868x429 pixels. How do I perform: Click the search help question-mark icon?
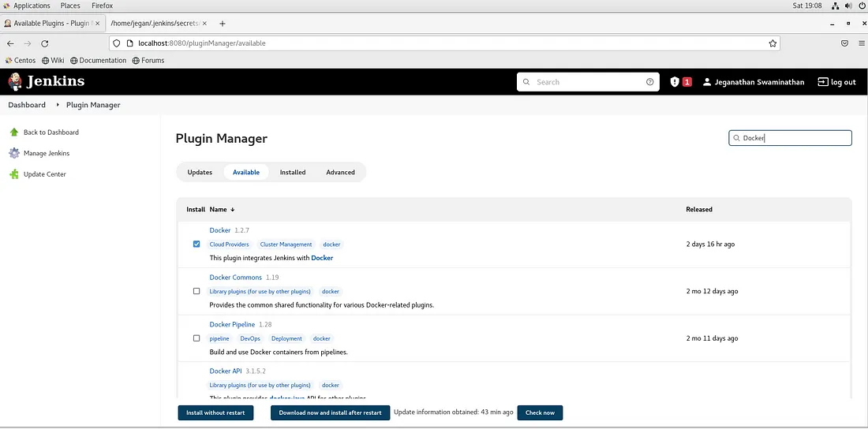click(x=650, y=82)
